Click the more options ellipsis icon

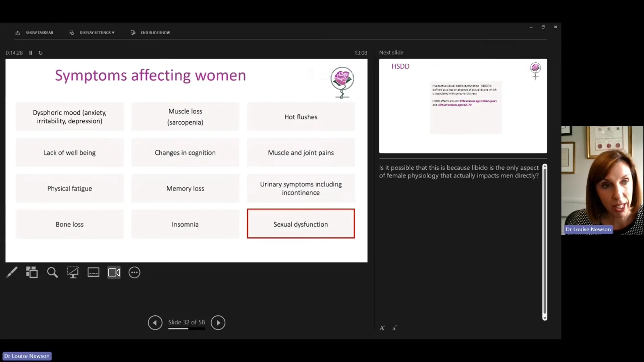coord(135,273)
